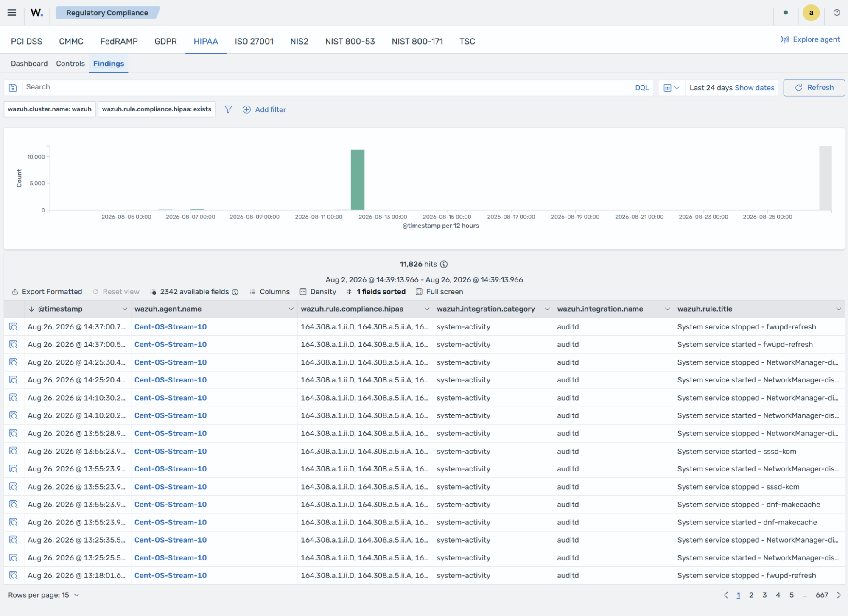Click Add filter
The width and height of the screenshot is (848, 616).
coord(264,109)
